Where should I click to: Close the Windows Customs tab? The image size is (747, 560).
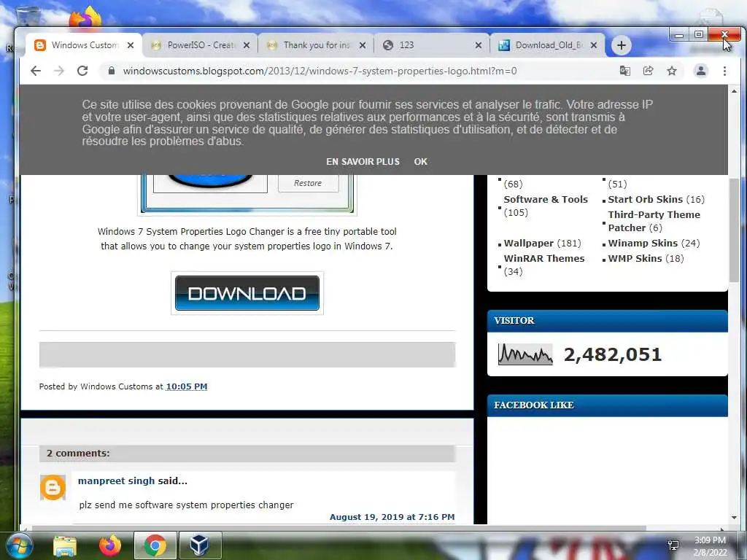click(131, 45)
